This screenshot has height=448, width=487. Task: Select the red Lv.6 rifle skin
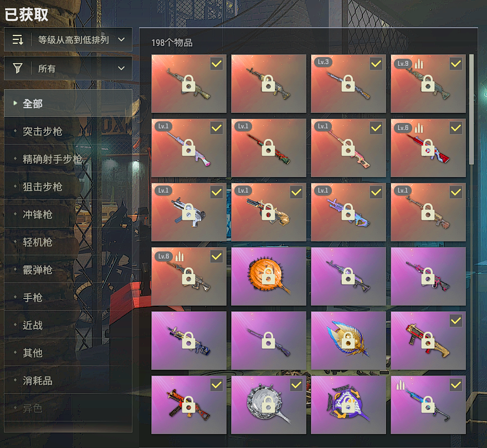click(x=428, y=148)
